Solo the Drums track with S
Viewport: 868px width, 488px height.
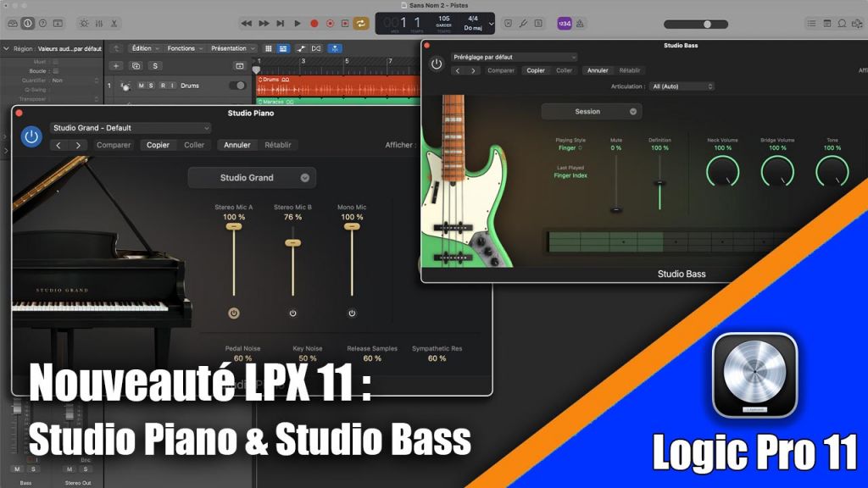point(151,86)
